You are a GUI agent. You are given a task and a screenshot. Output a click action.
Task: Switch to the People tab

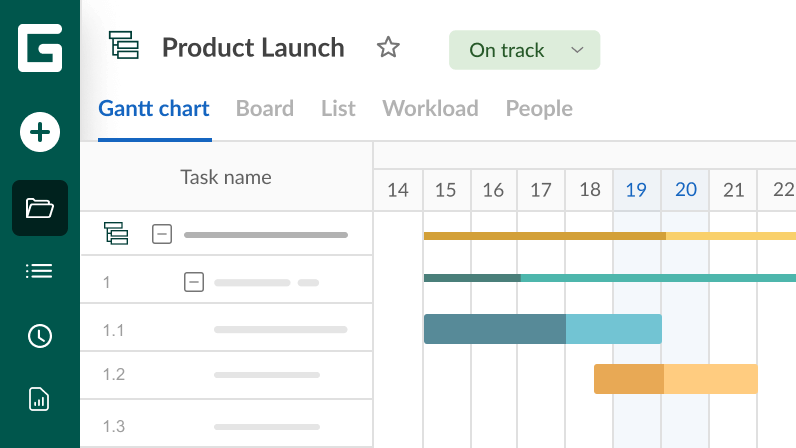tap(539, 109)
